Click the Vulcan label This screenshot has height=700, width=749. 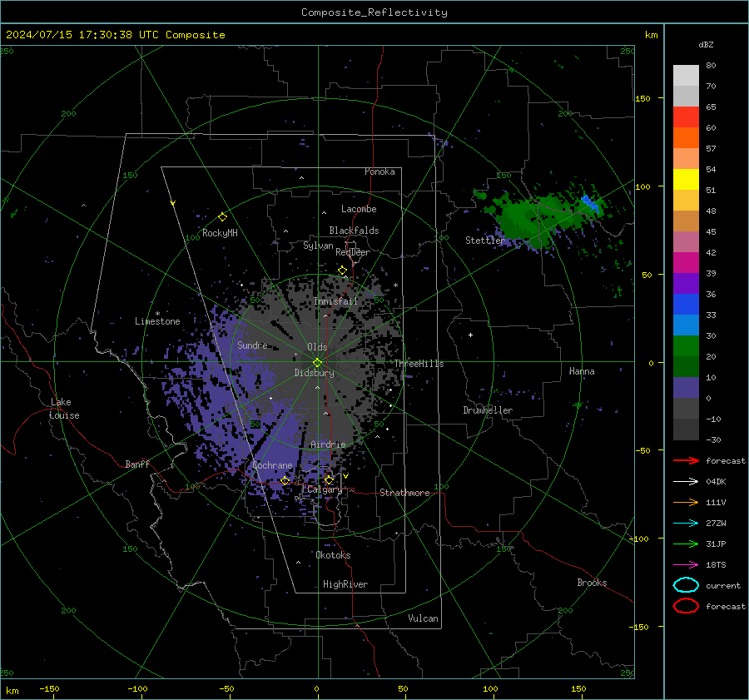423,618
